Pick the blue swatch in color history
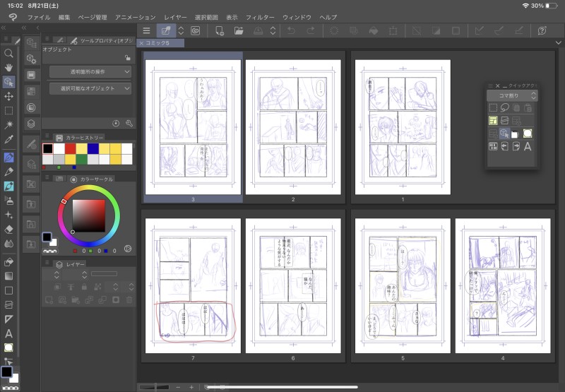Screen dimensions: 565x392 coord(93,149)
